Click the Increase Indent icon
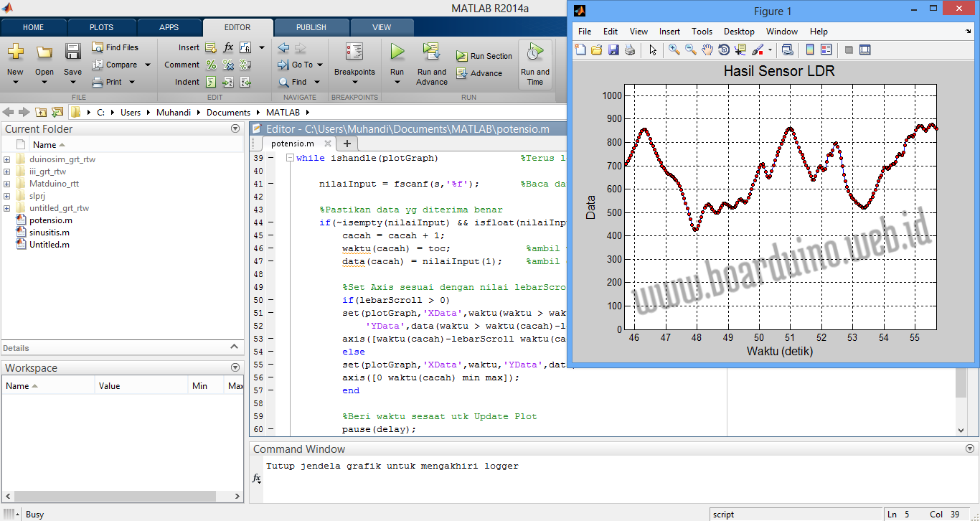Viewport: 980px width, 521px height. click(x=228, y=82)
